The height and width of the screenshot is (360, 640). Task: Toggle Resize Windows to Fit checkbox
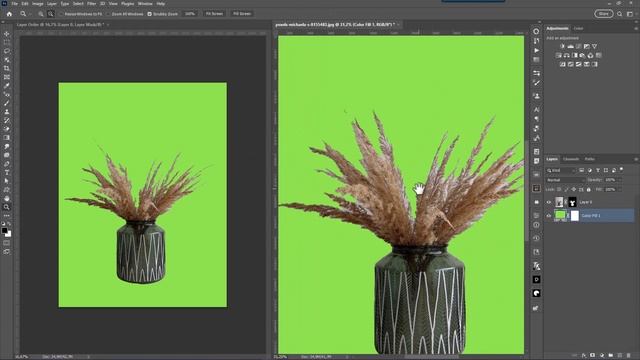[60, 14]
